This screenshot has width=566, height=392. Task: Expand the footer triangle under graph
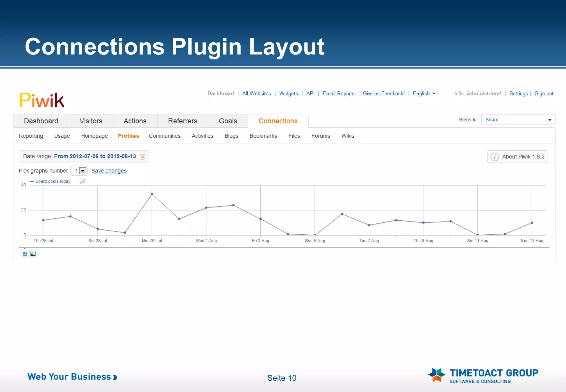tap(25, 248)
